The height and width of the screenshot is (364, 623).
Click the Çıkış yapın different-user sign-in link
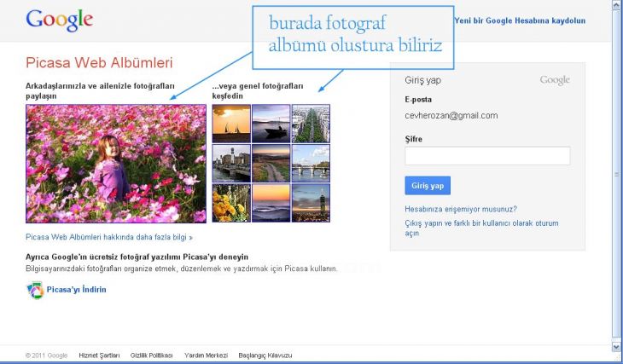481,228
